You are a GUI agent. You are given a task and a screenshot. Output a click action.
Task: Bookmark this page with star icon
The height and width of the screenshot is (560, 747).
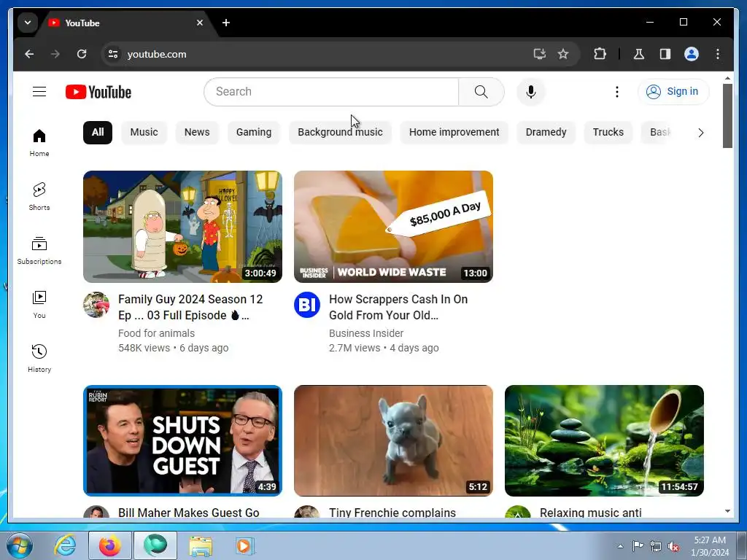click(563, 54)
